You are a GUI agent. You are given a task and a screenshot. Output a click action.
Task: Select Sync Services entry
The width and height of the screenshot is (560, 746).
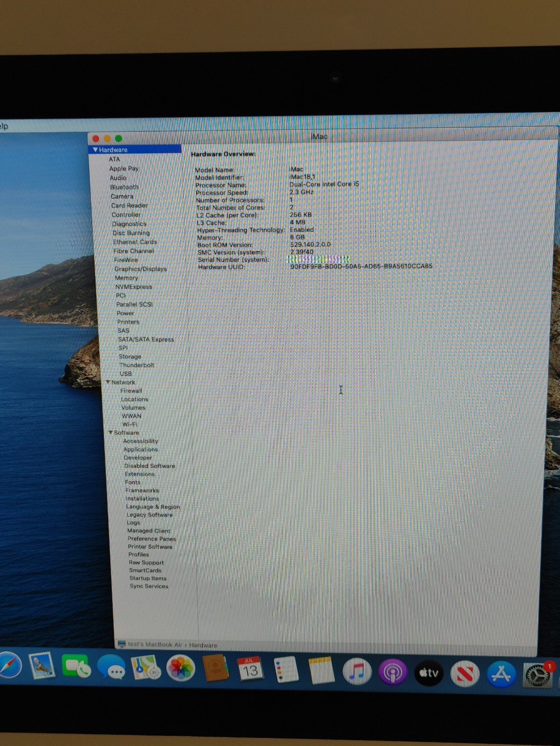149,586
